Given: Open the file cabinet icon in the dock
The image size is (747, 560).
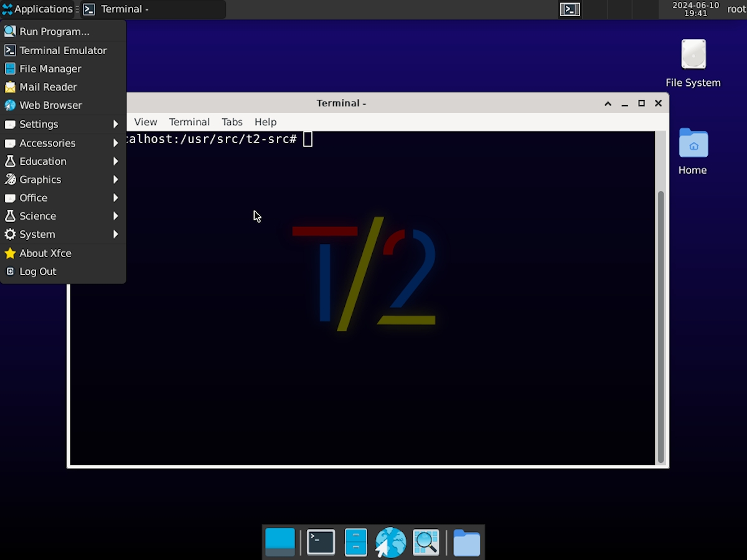Looking at the screenshot, I should [x=356, y=542].
